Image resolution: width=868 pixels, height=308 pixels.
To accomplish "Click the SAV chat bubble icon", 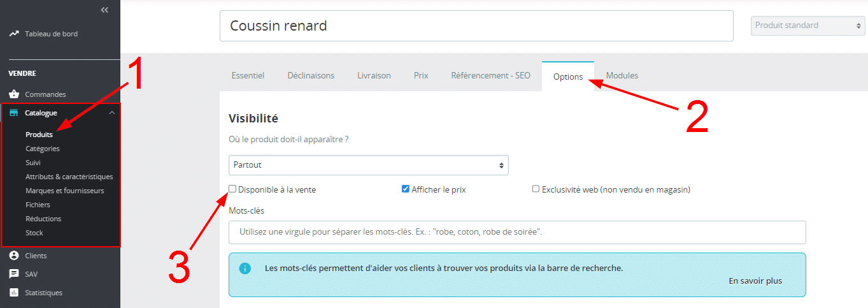I will tap(14, 274).
